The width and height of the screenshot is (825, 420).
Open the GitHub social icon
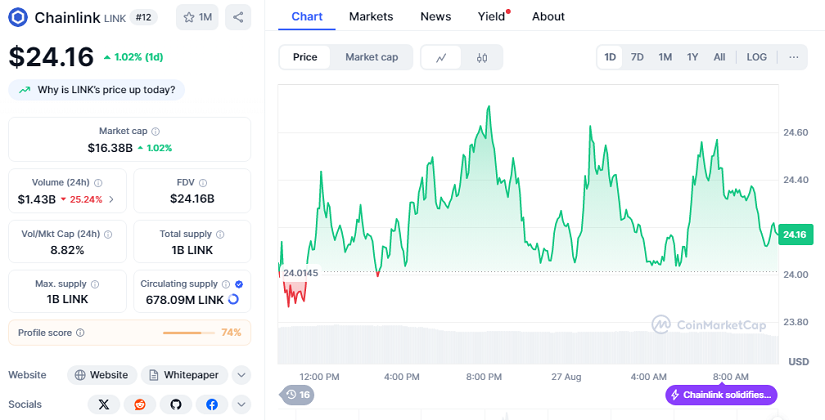click(x=176, y=404)
